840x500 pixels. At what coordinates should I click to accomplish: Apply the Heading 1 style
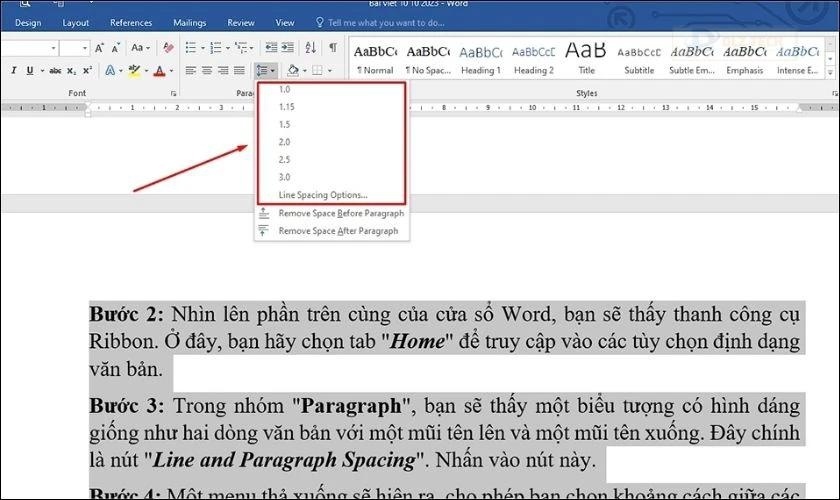point(481,59)
